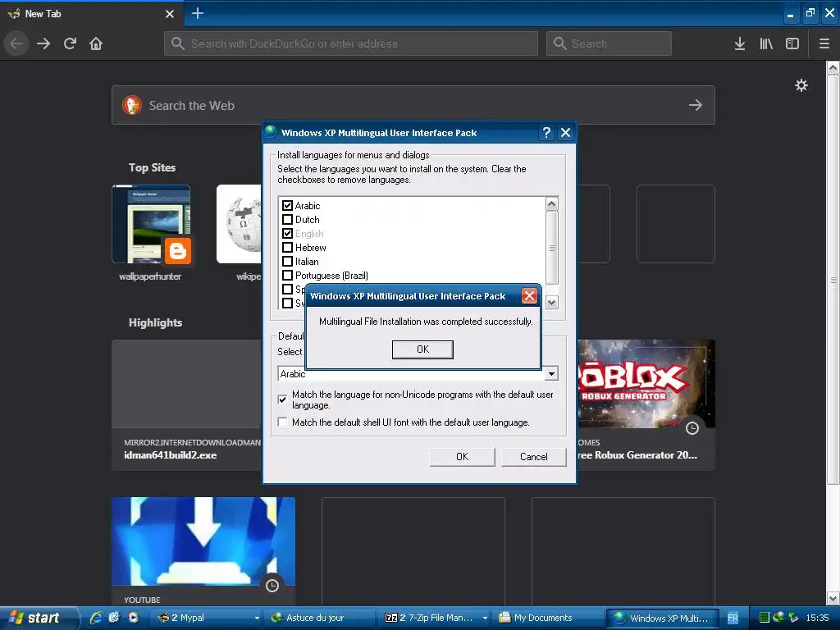This screenshot has width=840, height=630.
Task: Click OK in the main MUI dialog
Action: (463, 456)
